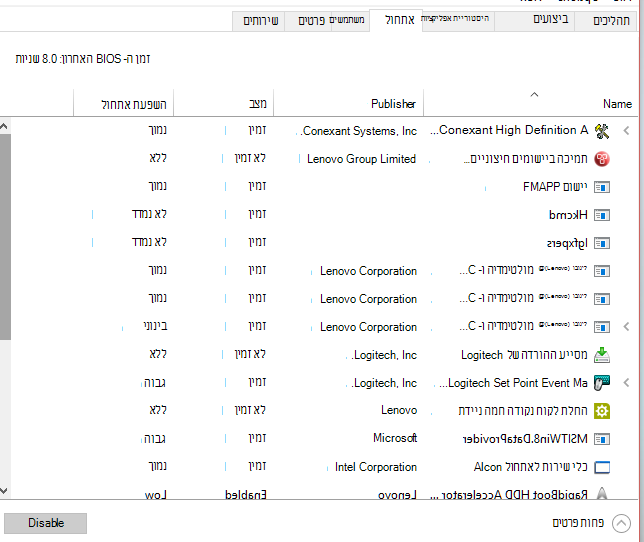The height and width of the screenshot is (542, 644).
Task: Open the שירותים tab
Action: (260, 21)
